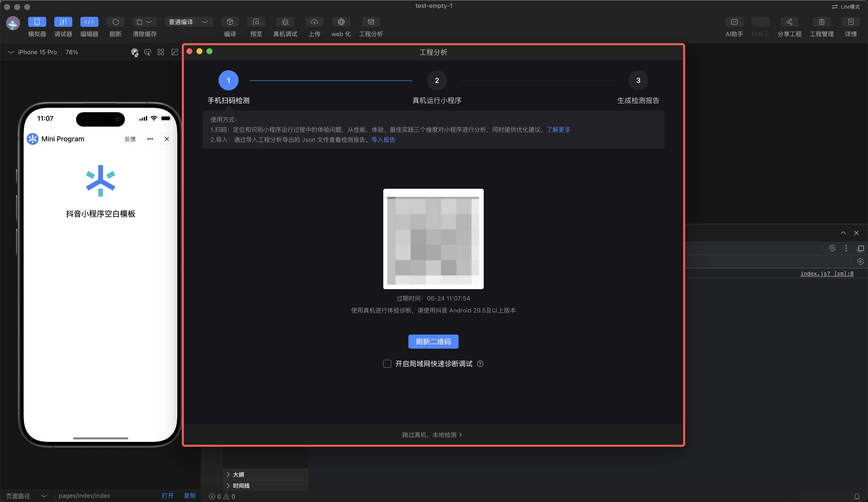This screenshot has height=502, width=868.
Task: Click 复制 to copy the page path
Action: pyautogui.click(x=190, y=495)
